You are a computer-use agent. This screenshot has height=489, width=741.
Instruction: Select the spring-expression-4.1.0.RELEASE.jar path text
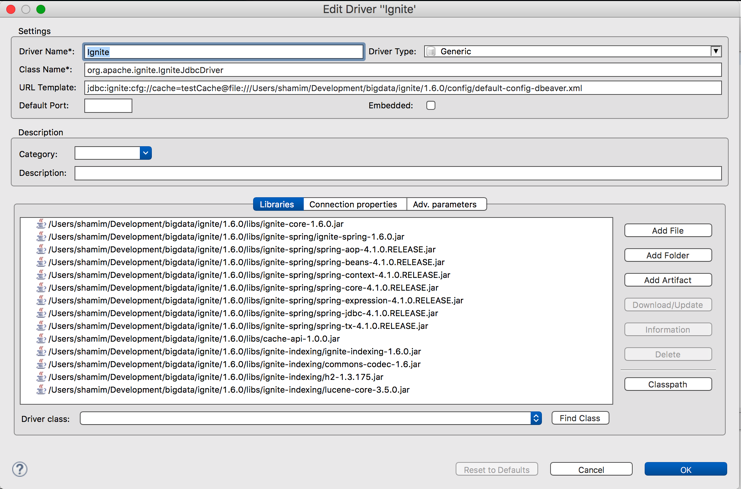pos(256,300)
